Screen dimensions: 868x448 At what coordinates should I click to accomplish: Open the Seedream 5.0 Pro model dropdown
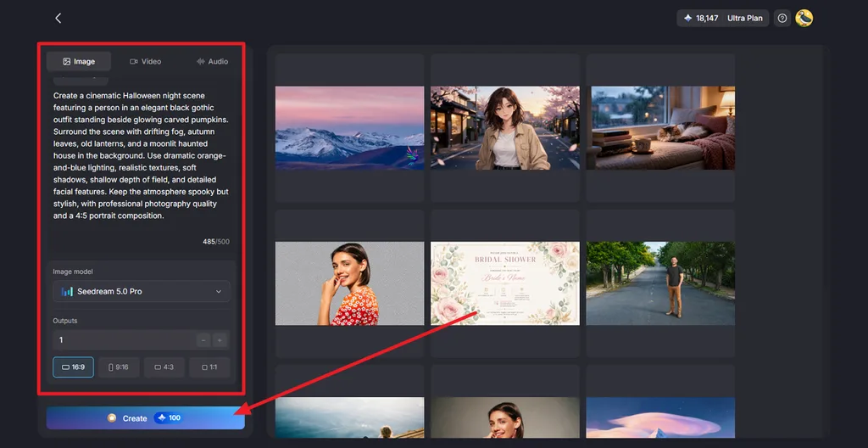click(x=142, y=291)
